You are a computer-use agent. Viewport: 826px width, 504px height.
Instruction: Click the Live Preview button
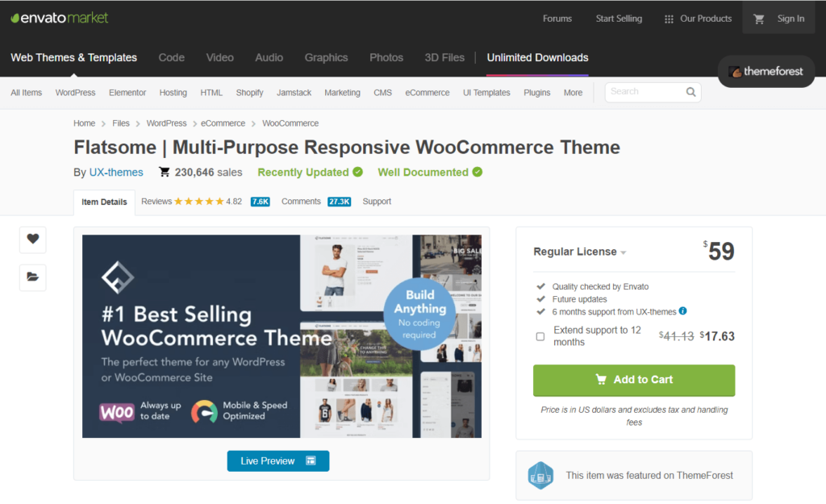point(278,460)
